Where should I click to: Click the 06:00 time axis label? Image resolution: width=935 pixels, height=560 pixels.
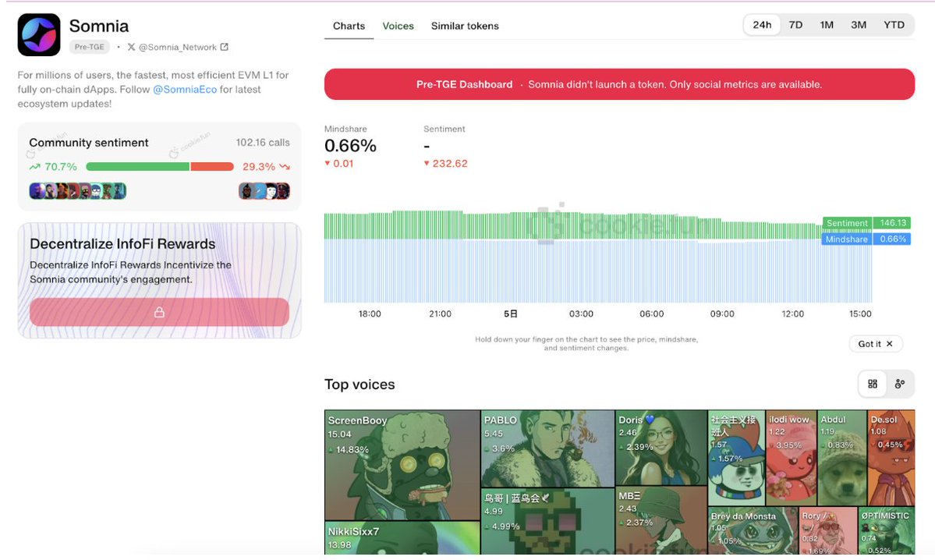pos(652,314)
